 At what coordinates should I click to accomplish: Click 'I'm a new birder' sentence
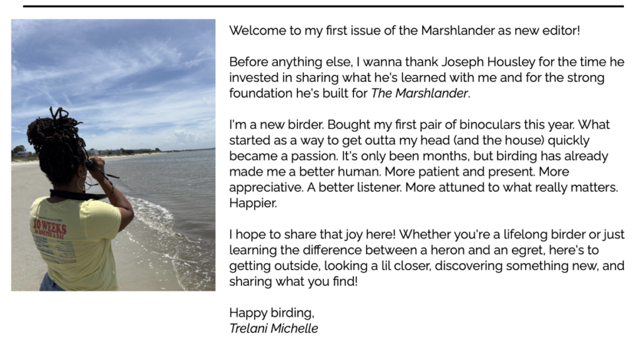coord(277,124)
